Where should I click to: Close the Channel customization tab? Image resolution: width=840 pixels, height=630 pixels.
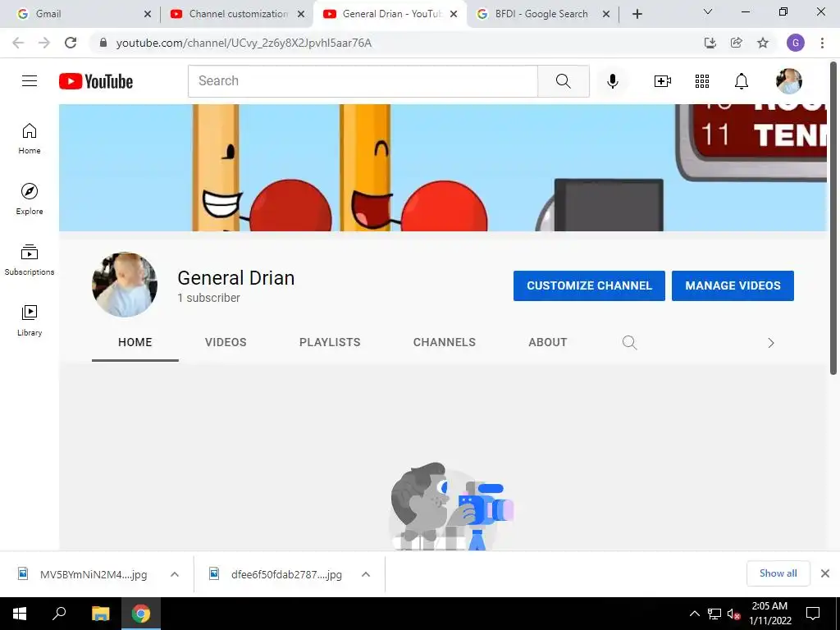point(301,14)
